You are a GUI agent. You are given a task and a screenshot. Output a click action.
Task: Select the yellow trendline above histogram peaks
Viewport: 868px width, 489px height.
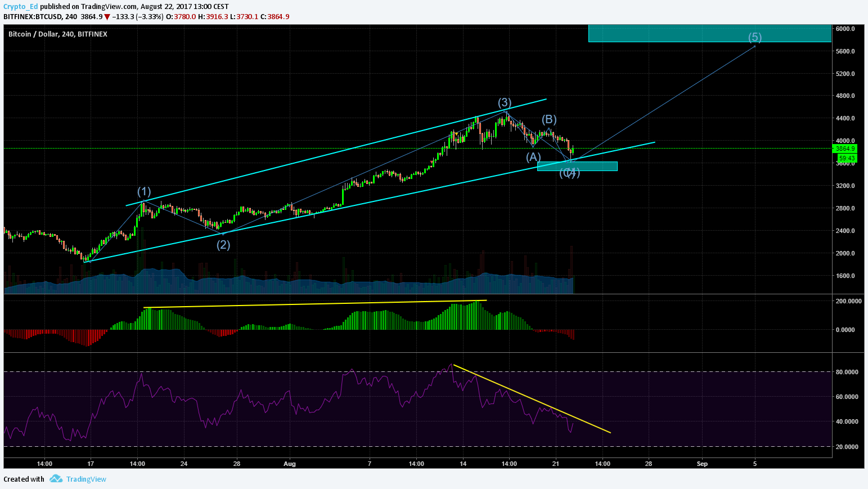click(315, 304)
